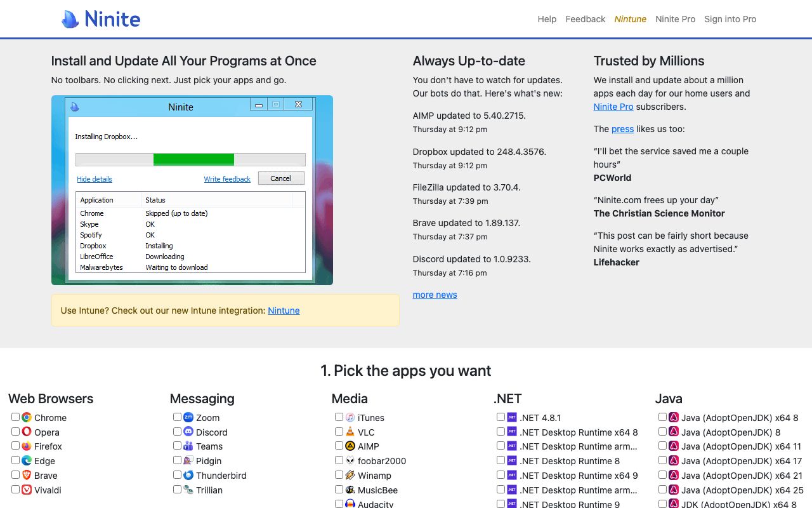The image size is (812, 508).
Task: Select the Pidgin checkbox
Action: (x=177, y=460)
